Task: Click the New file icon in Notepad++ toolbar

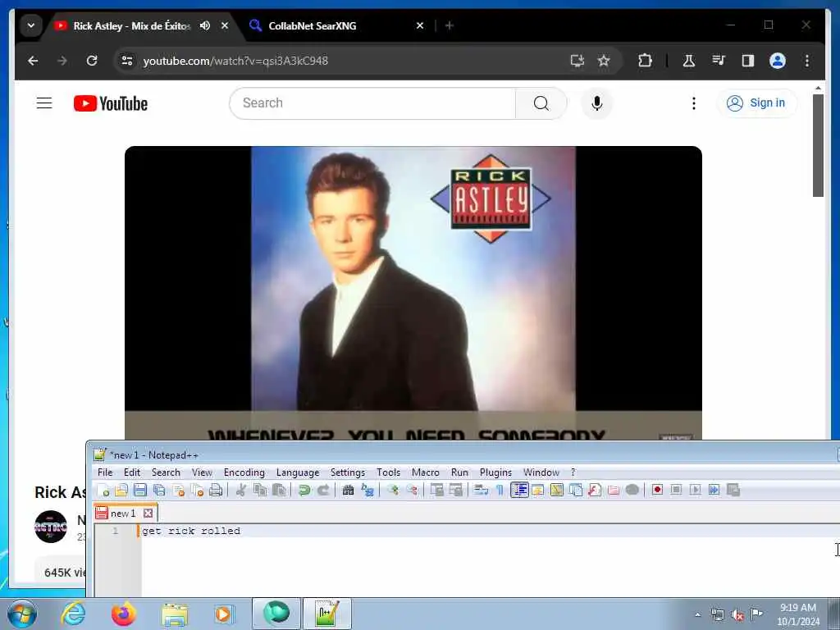Action: tap(103, 490)
